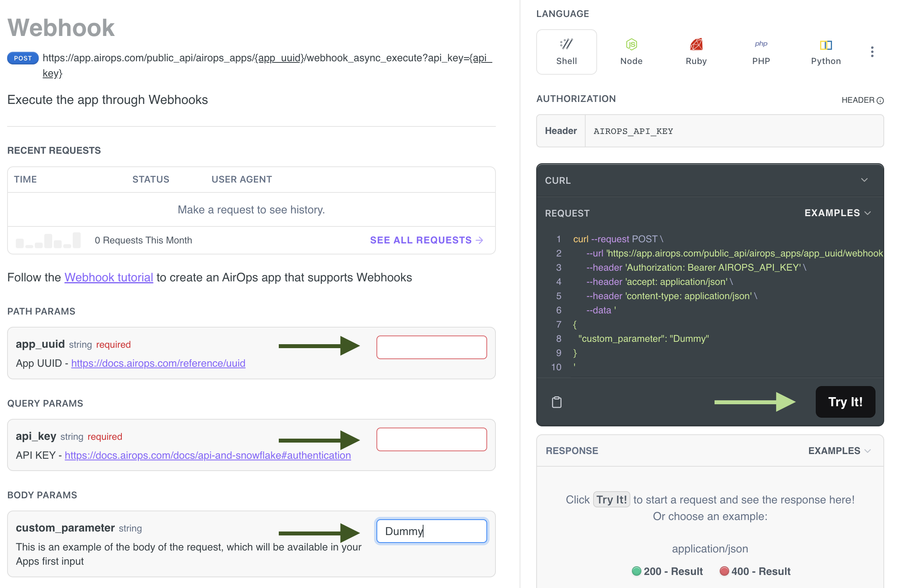Select the 200 - Result example
The image size is (900, 588).
(x=667, y=571)
